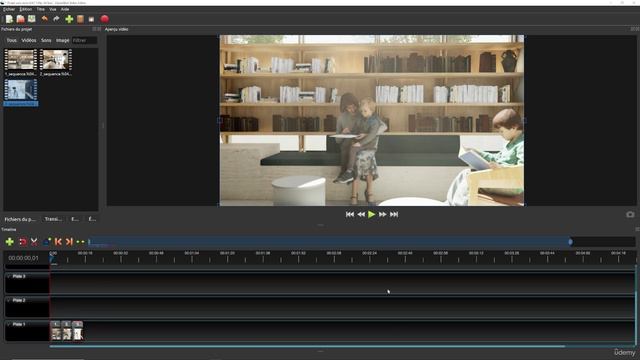The height and width of the screenshot is (360, 640).
Task: Switch to the Transi... tab
Action: coord(53,219)
